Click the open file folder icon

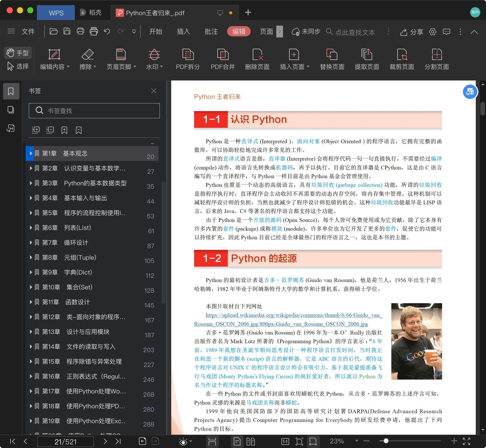pos(53,31)
